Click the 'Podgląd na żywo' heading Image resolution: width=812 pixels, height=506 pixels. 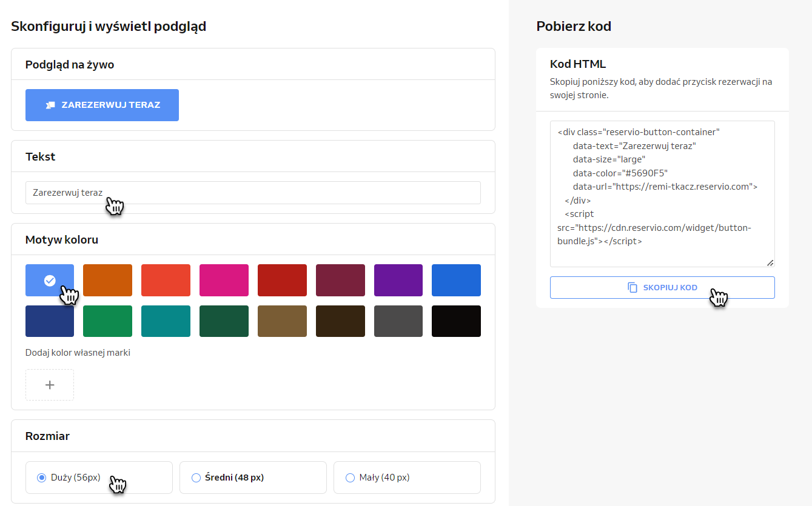tap(70, 64)
